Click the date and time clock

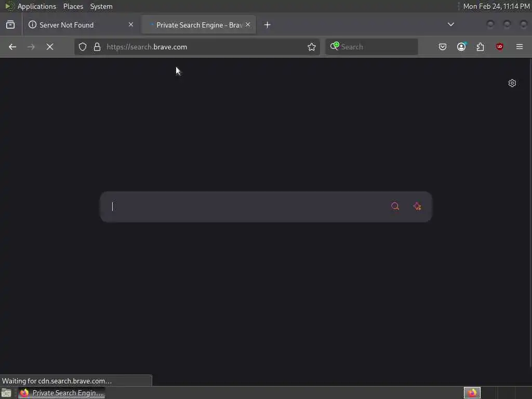(496, 6)
